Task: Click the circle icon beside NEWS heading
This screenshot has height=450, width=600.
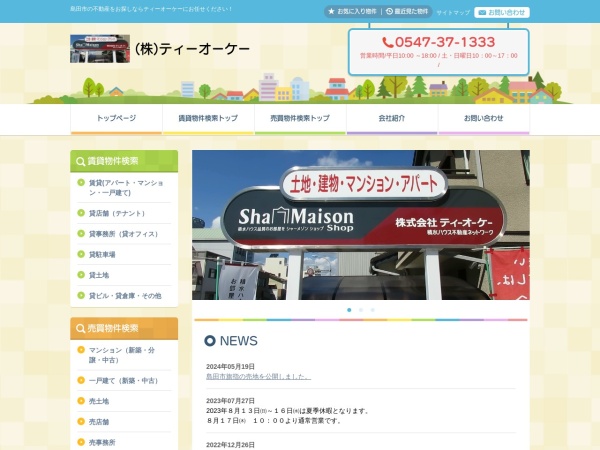Action: click(210, 341)
